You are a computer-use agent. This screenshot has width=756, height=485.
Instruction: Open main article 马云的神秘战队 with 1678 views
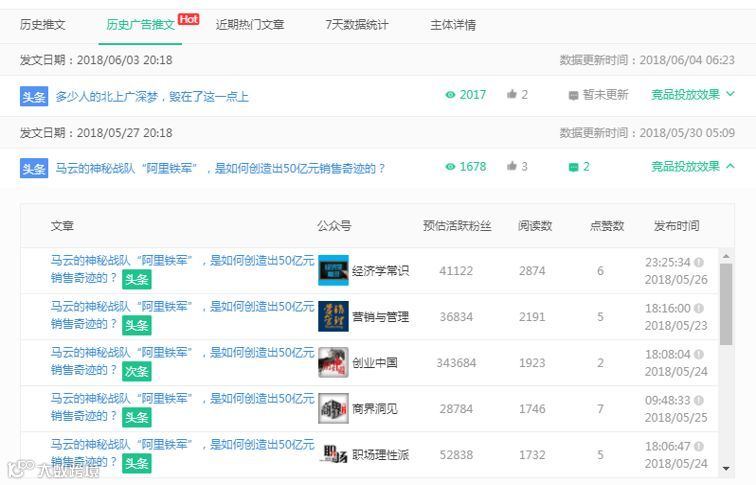coord(220,168)
